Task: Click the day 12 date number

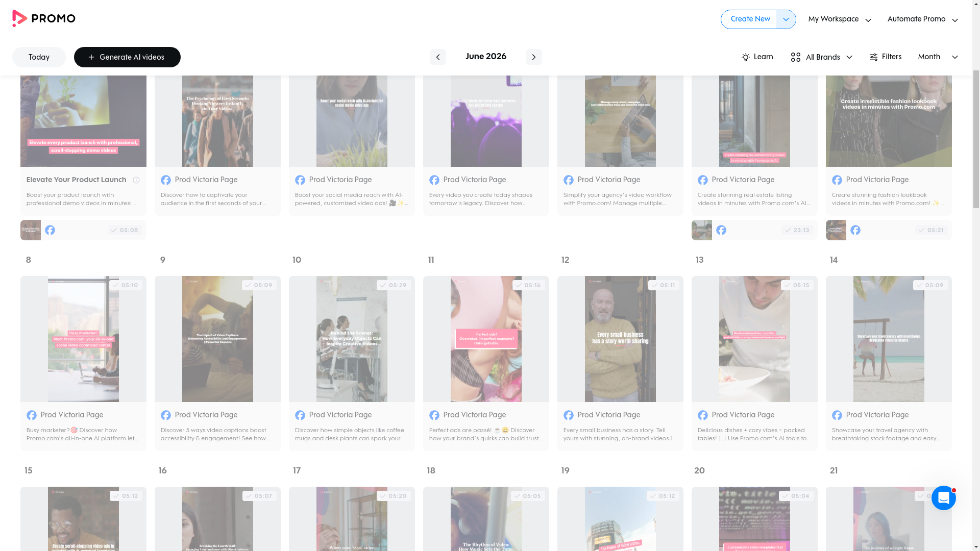Action: (565, 260)
